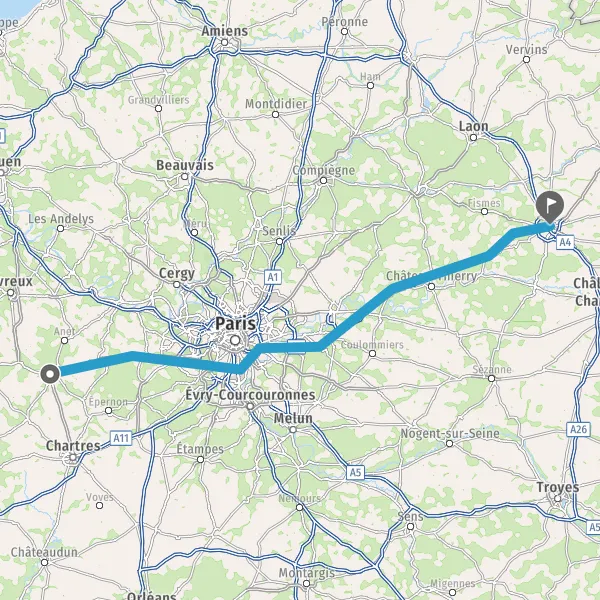Click the Compiègne town label
600x600 pixels.
324,171
